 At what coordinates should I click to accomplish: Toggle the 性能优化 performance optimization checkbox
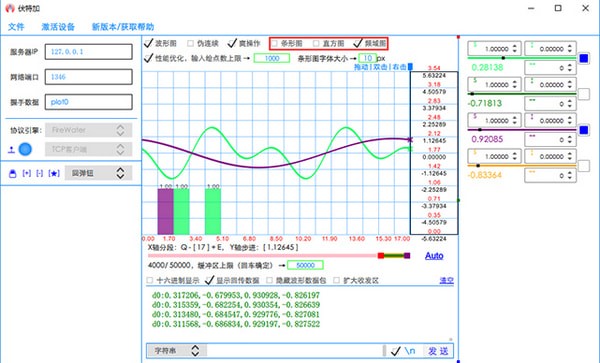(x=148, y=58)
